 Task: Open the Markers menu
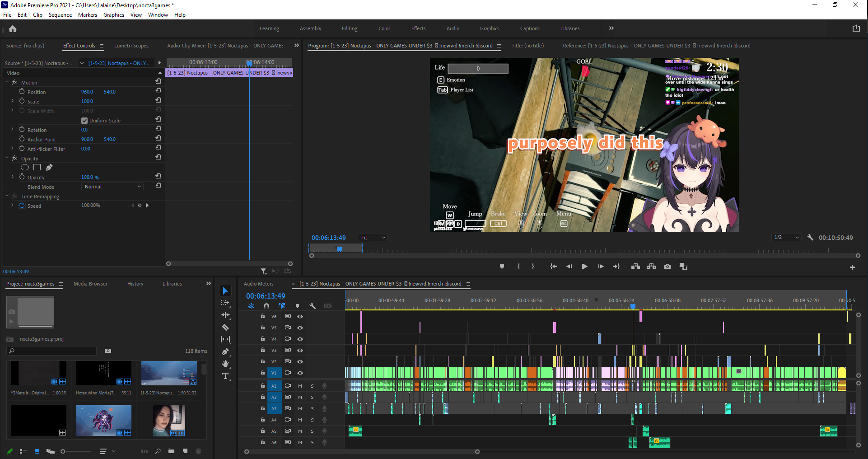point(88,15)
